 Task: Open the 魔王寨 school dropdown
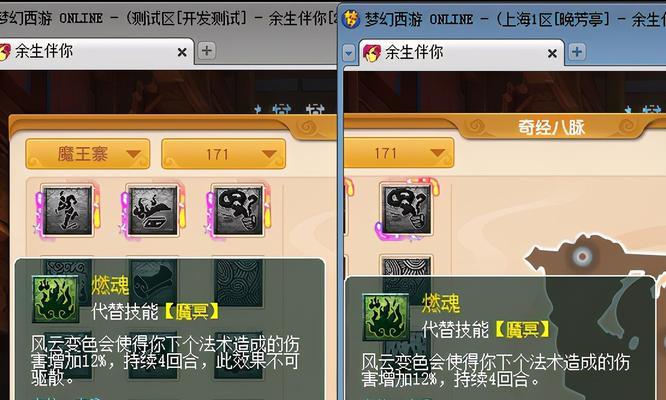coord(87,154)
